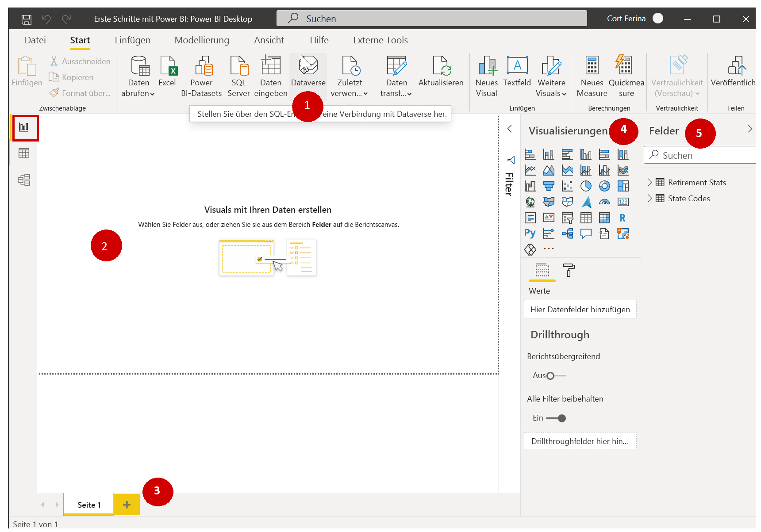Toggle the Berichtsübergreifend switch set to Aus
The height and width of the screenshot is (532, 761).
pyautogui.click(x=556, y=376)
